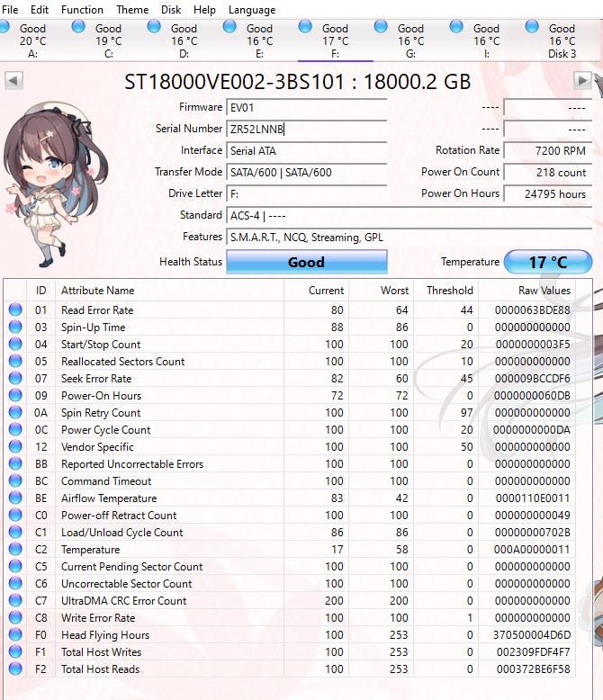The height and width of the screenshot is (700, 603).
Task: Click the Raw Values column header
Action: coord(526,291)
